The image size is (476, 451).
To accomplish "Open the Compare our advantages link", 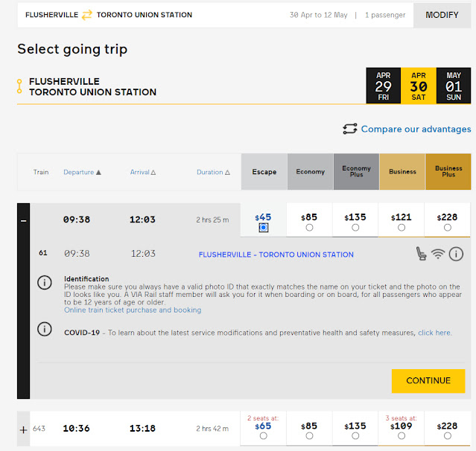I will point(416,129).
